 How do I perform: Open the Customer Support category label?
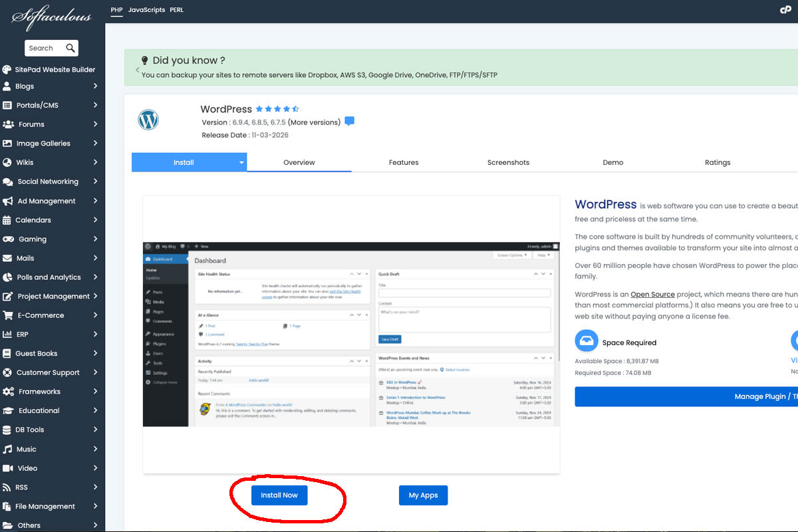[48, 373]
